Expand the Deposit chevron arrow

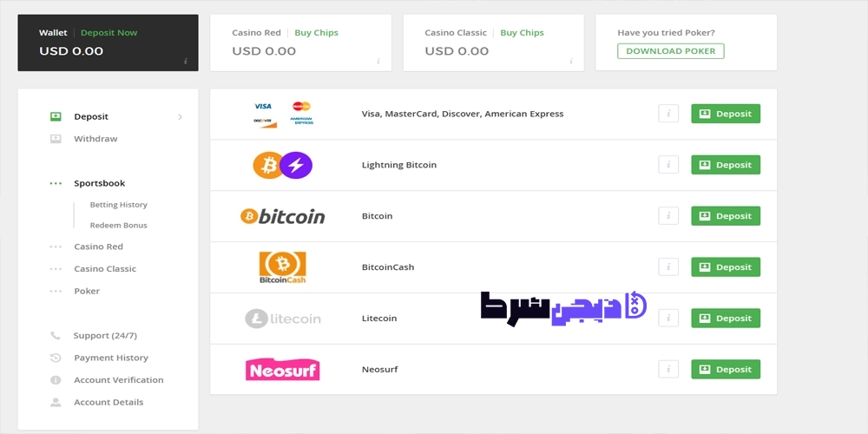[180, 117]
